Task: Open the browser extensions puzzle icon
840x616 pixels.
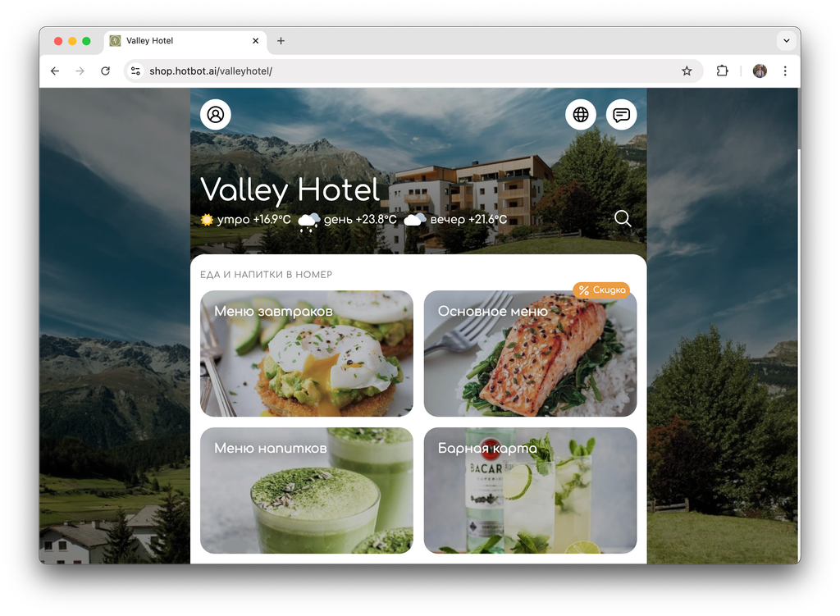Action: [722, 71]
